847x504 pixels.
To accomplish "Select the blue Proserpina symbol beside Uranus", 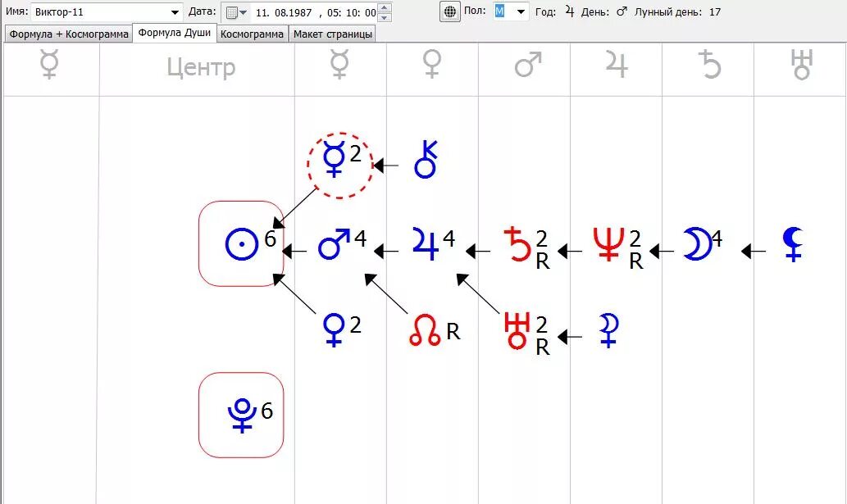I will pyautogui.click(x=608, y=331).
